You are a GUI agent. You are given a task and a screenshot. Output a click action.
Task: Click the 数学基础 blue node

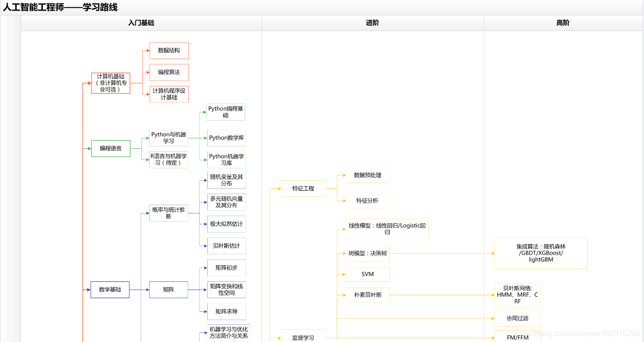tap(110, 290)
